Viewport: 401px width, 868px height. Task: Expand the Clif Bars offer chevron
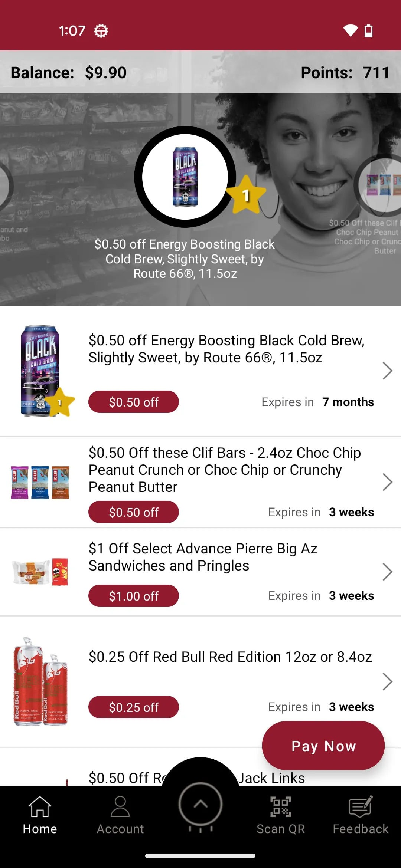coord(387,482)
